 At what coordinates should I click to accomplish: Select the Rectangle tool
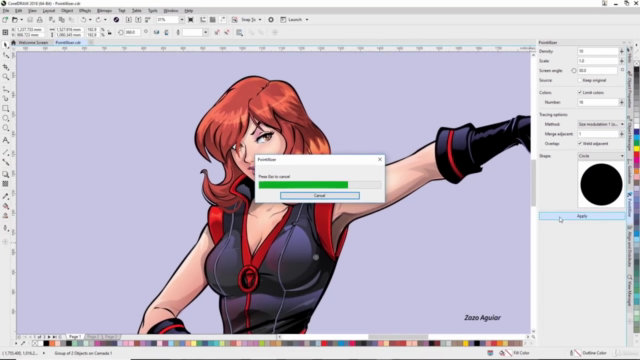pyautogui.click(x=5, y=109)
